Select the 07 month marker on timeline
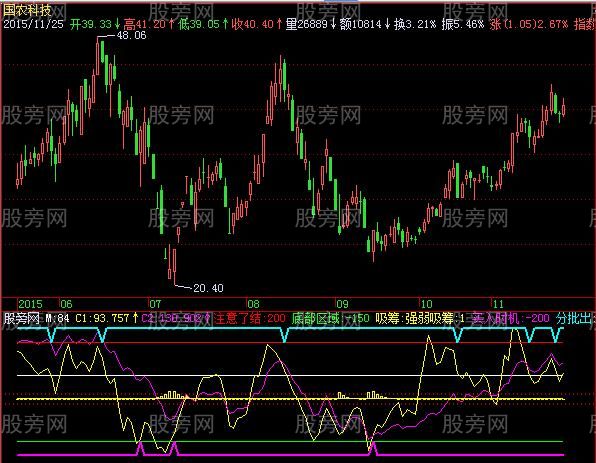 [x=155, y=304]
